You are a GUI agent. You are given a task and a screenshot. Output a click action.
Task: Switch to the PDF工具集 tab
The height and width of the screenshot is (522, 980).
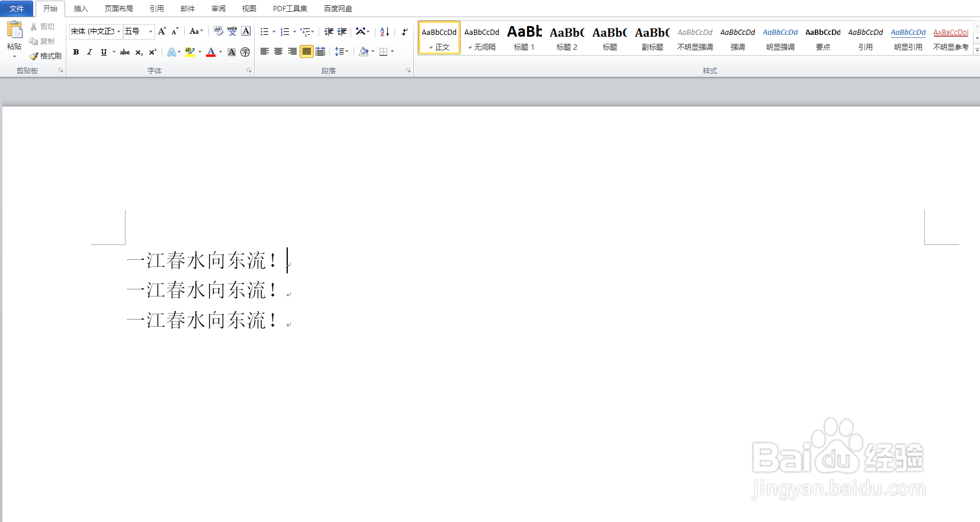(290, 8)
